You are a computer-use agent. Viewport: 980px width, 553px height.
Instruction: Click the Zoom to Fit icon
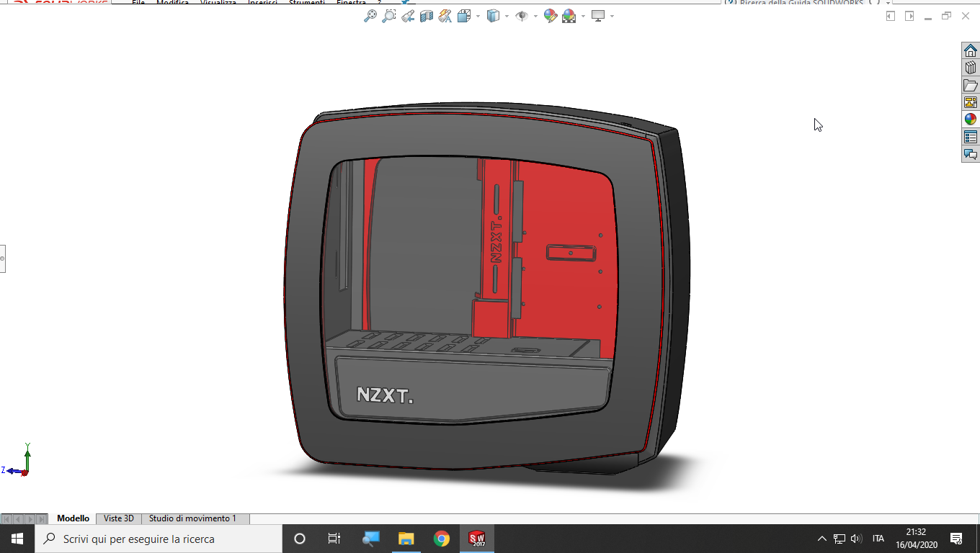pyautogui.click(x=370, y=16)
